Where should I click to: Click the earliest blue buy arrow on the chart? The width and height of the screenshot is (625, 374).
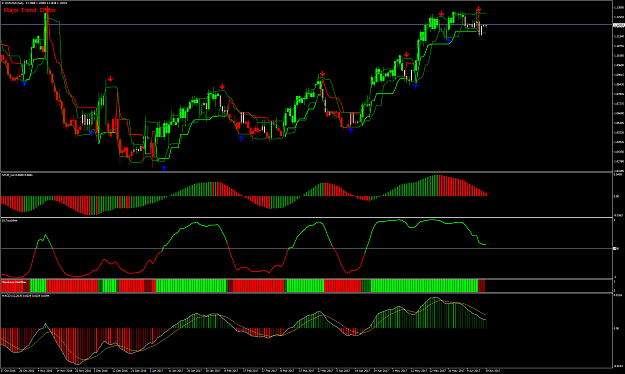24,83
